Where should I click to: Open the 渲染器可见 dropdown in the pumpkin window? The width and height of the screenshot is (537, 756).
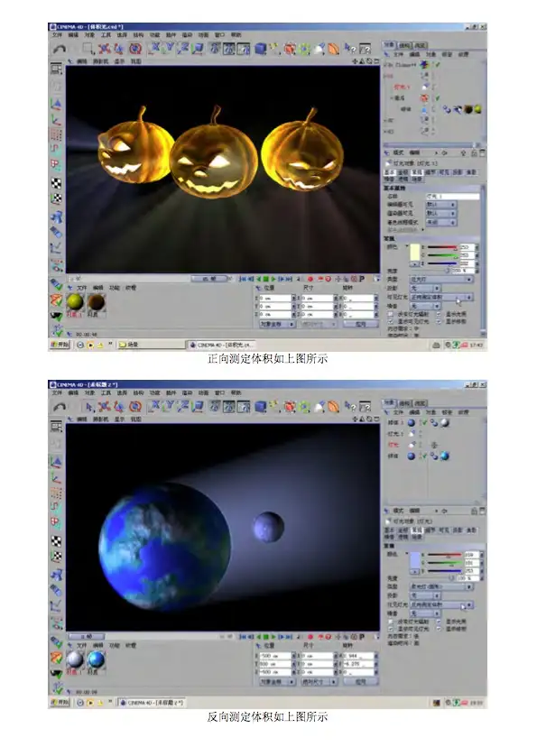(440, 213)
